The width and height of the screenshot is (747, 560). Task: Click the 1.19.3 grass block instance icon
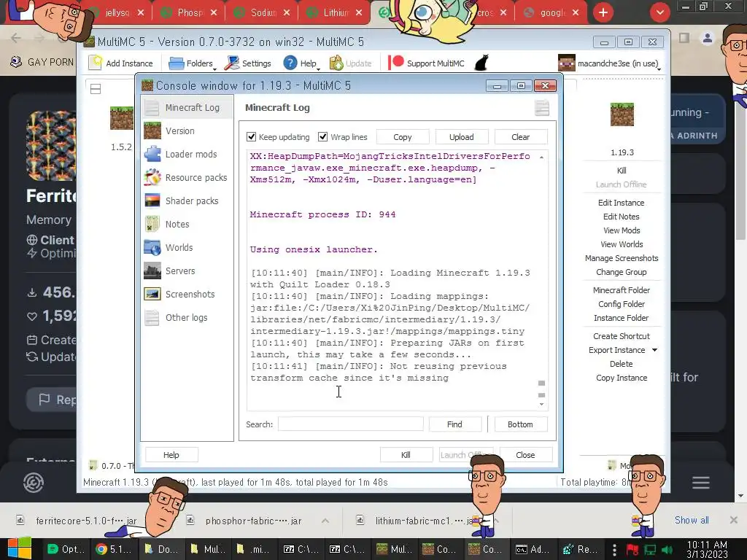622,114
